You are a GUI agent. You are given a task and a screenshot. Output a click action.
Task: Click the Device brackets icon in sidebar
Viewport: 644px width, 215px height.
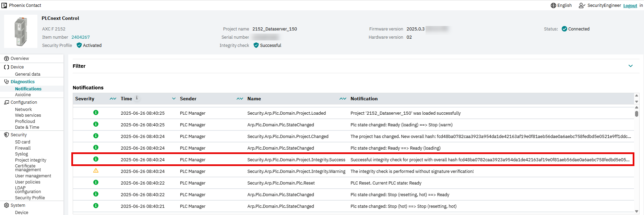pyautogui.click(x=6, y=67)
